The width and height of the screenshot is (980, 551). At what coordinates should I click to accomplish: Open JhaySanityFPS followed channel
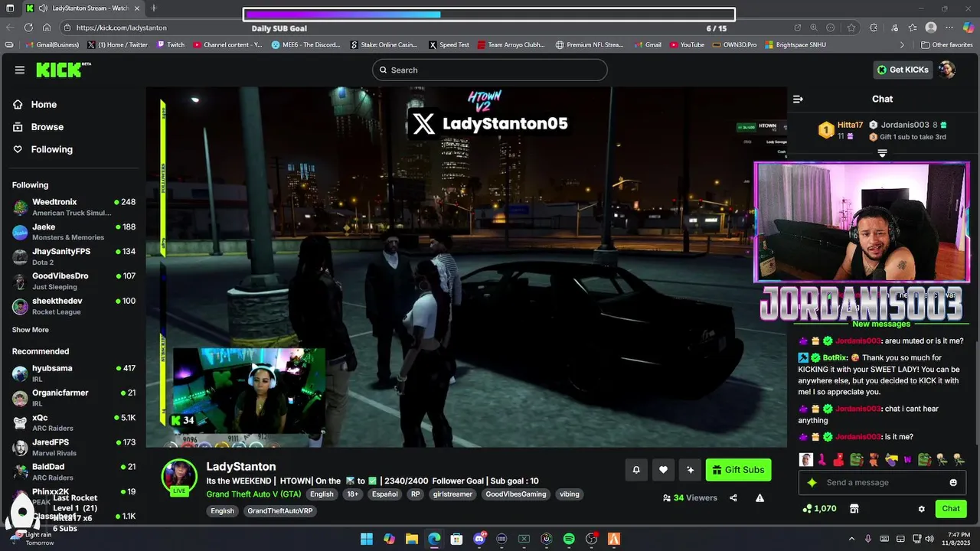(x=74, y=256)
